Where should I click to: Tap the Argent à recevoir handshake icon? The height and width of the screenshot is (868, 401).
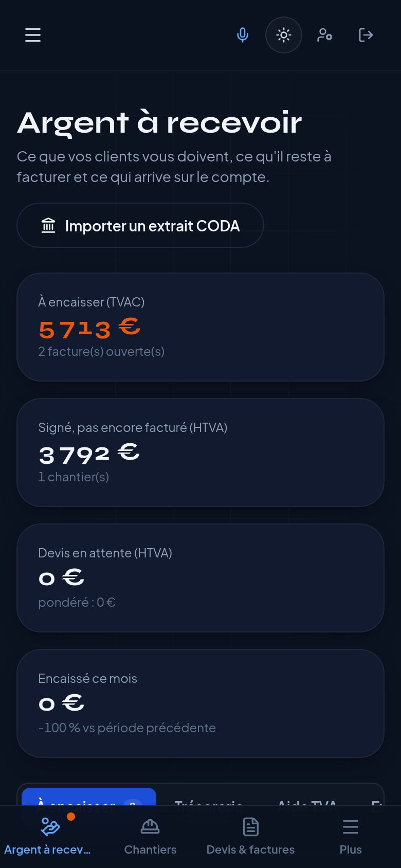(x=50, y=827)
